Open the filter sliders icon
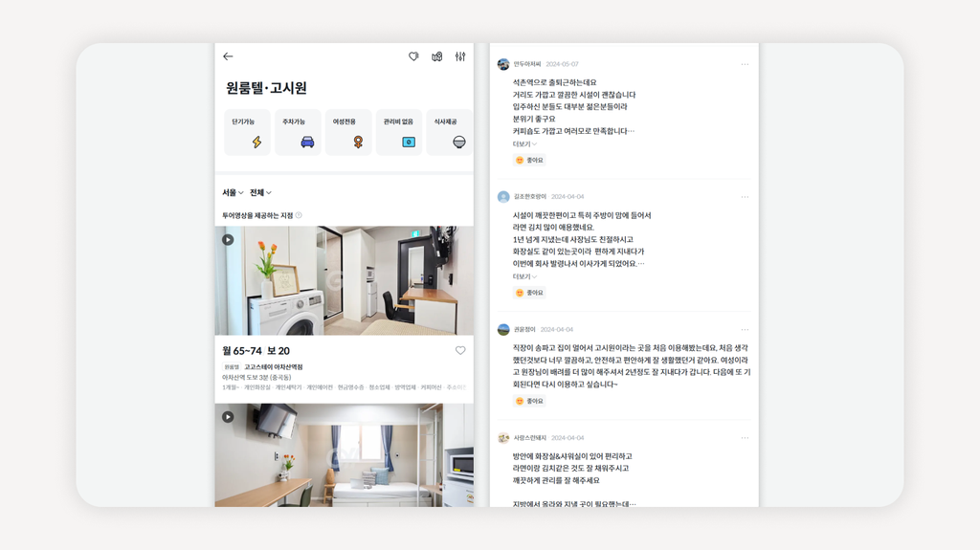The image size is (980, 550). click(x=460, y=56)
